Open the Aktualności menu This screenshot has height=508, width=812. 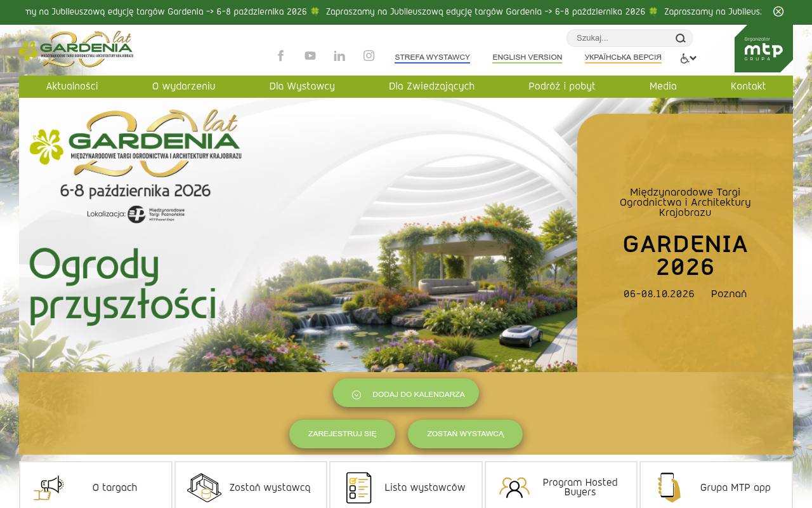pyautogui.click(x=72, y=86)
